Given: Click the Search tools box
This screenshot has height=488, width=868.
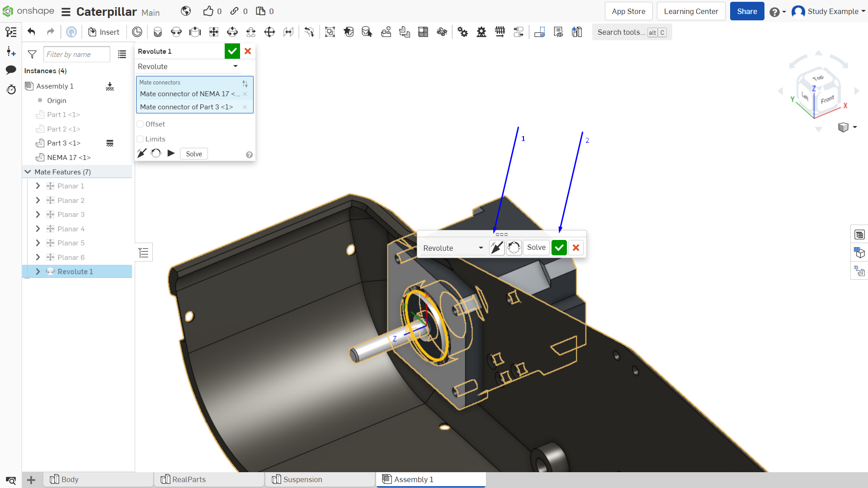Looking at the screenshot, I should 632,33.
